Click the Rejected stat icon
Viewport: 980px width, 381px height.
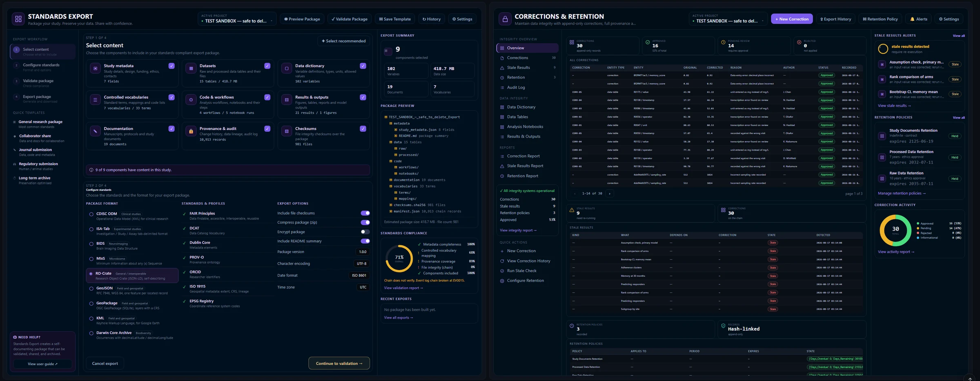click(799, 42)
